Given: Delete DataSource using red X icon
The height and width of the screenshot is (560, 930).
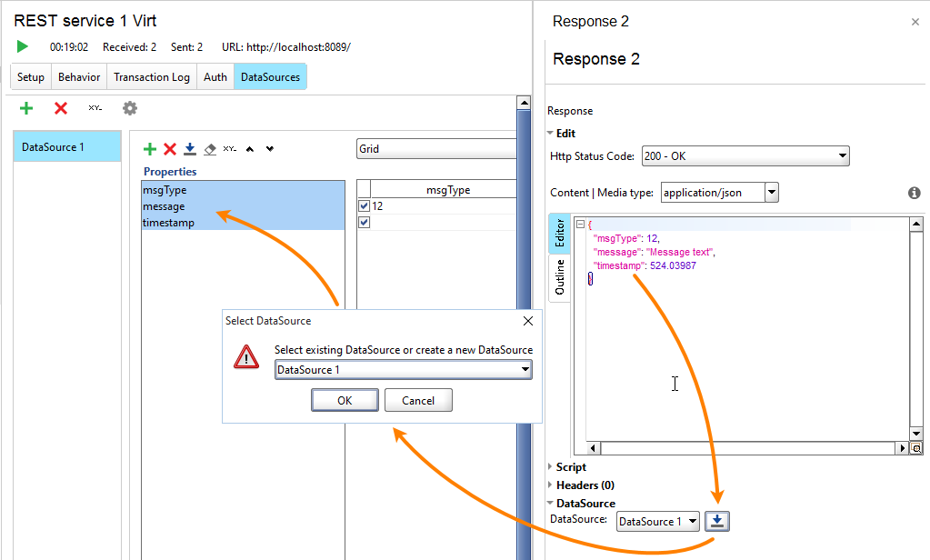Looking at the screenshot, I should point(60,107).
